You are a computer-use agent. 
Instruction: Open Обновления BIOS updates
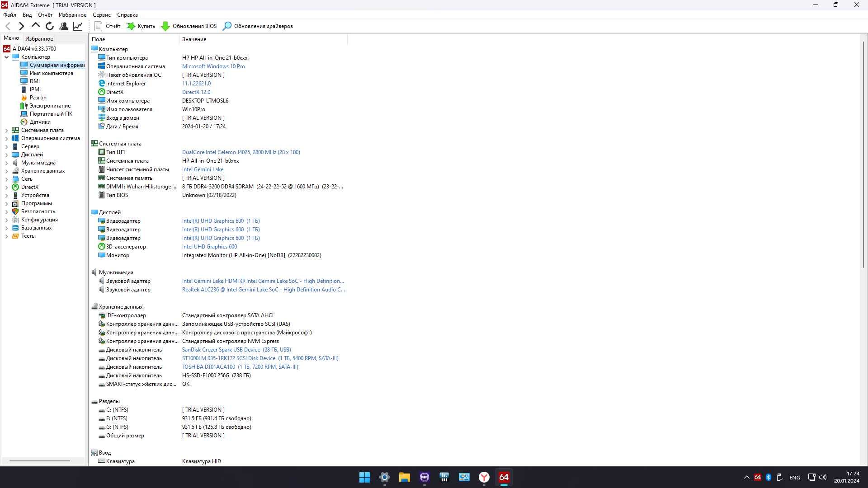point(189,26)
